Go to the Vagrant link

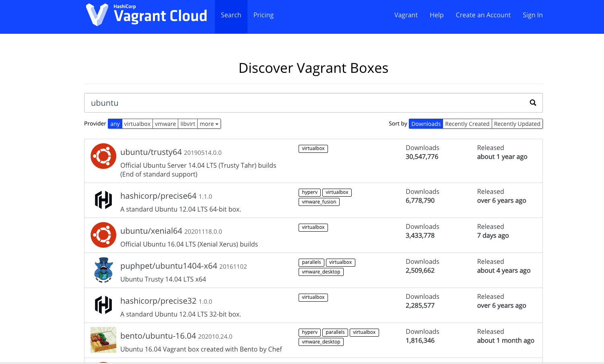click(x=406, y=15)
